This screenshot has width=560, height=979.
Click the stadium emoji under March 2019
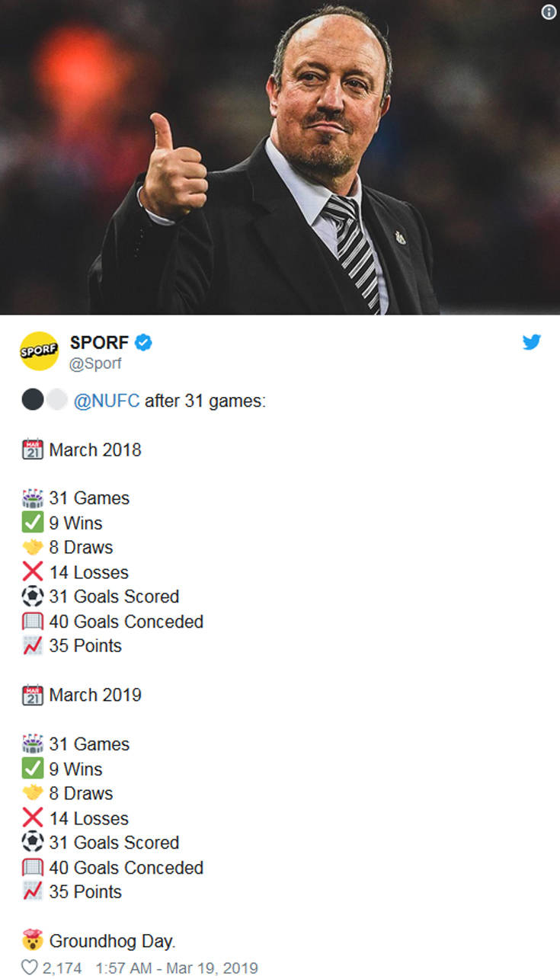32,744
